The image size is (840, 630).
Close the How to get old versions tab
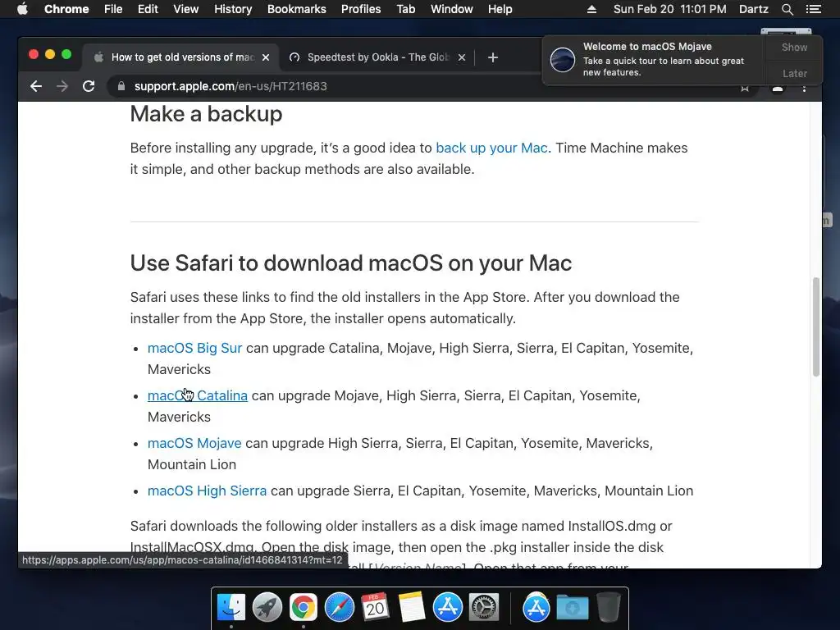[x=266, y=57]
